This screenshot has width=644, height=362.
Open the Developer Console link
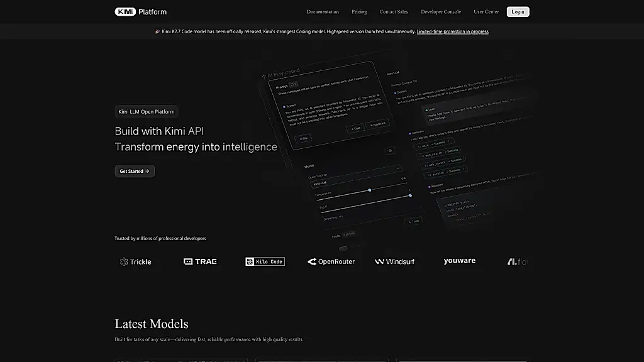click(441, 12)
